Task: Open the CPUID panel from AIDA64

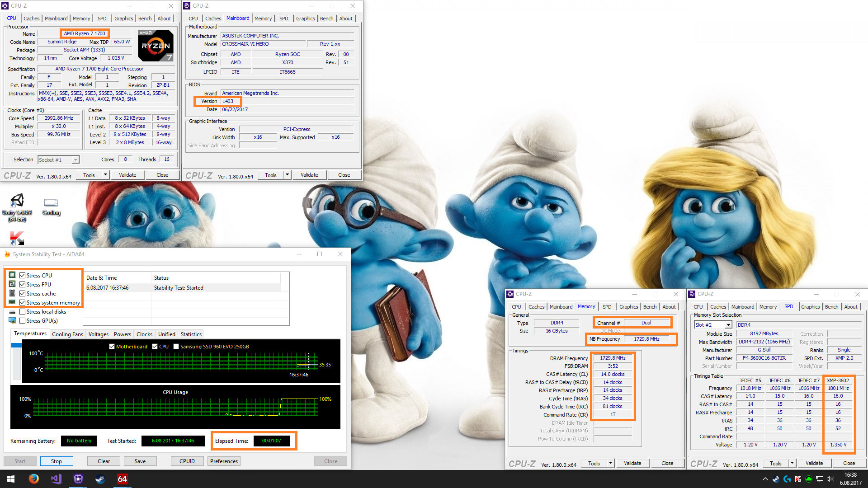Action: [x=187, y=461]
